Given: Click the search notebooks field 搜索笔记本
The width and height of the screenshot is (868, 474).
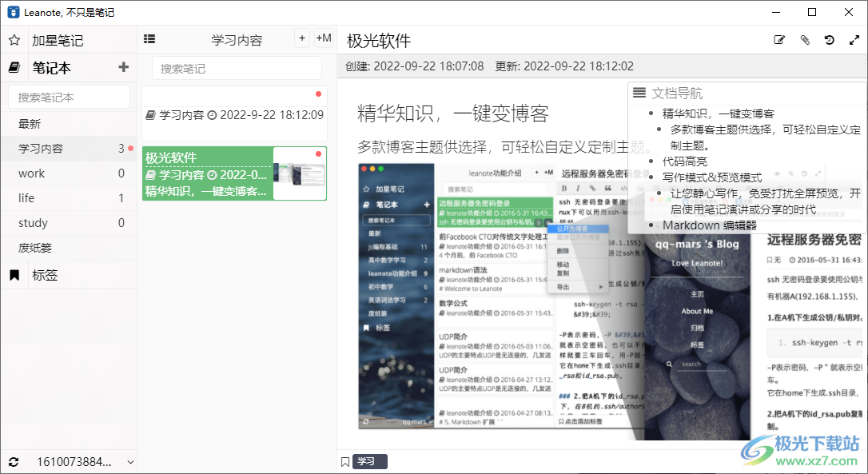Looking at the screenshot, I should click(x=70, y=98).
